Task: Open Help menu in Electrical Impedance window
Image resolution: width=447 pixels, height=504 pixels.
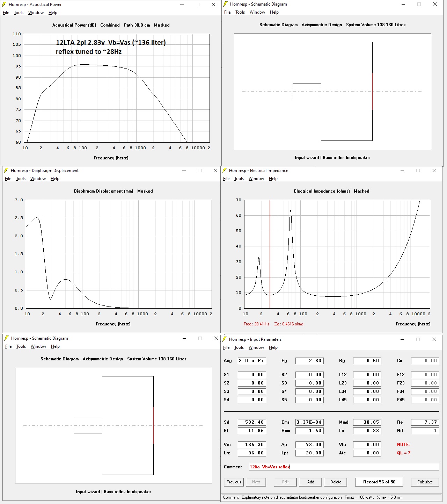Action: click(x=273, y=179)
